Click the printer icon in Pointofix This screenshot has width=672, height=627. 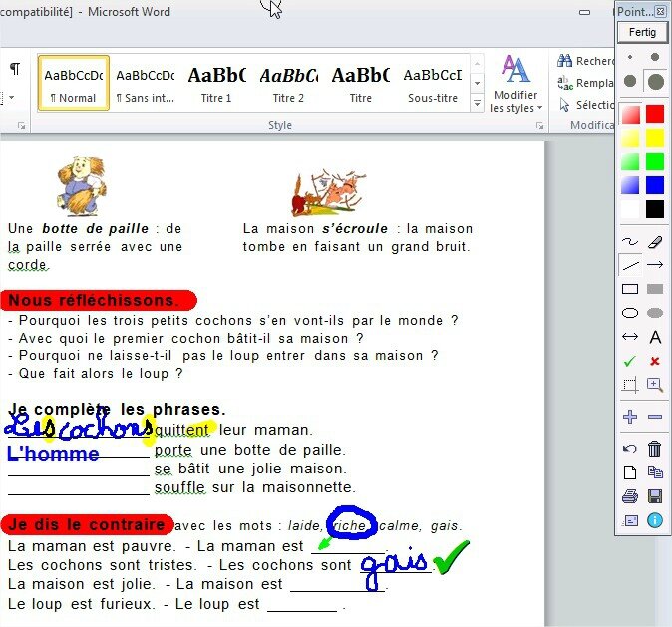point(630,496)
